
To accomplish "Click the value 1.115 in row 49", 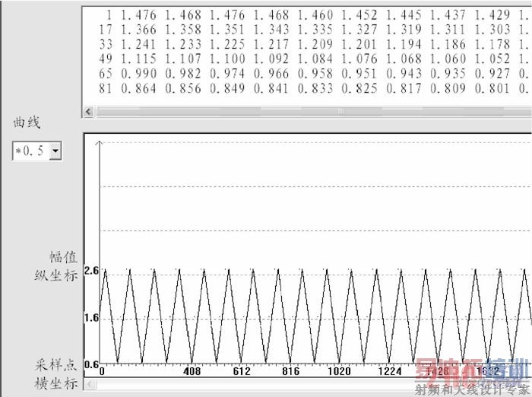I will [x=138, y=59].
